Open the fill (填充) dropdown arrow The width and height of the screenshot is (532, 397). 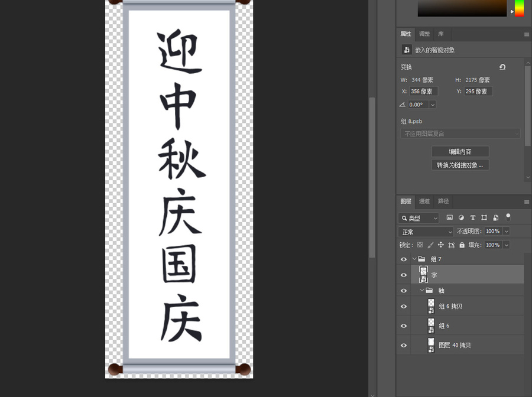(507, 245)
